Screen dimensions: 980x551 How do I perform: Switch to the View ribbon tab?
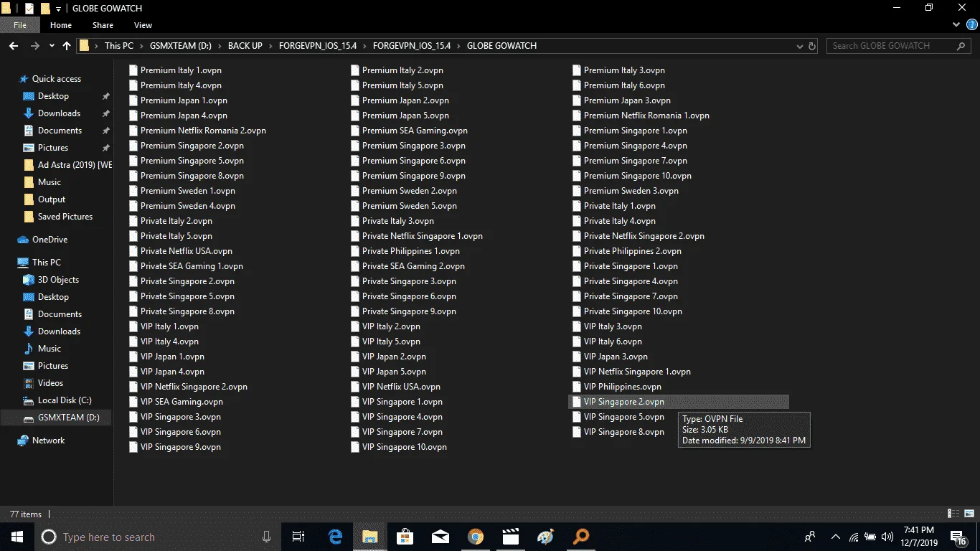143,25
